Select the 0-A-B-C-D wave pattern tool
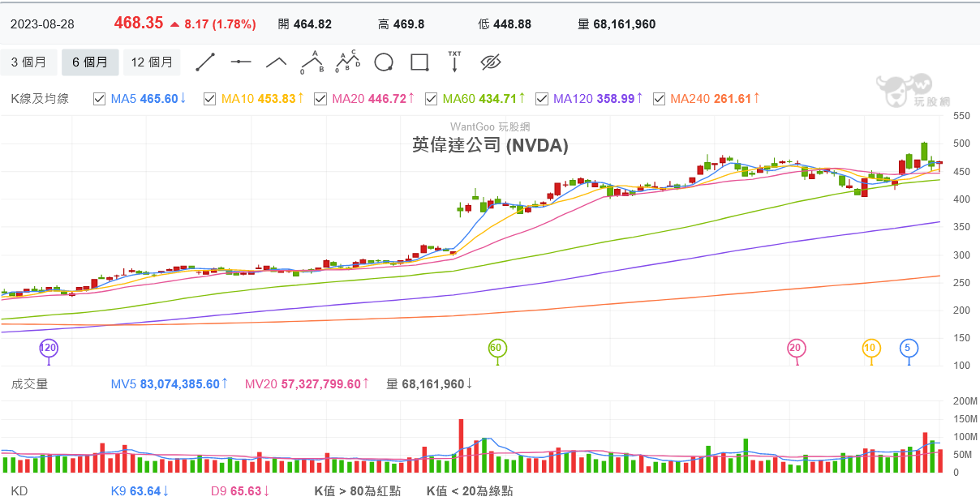 pyautogui.click(x=349, y=62)
